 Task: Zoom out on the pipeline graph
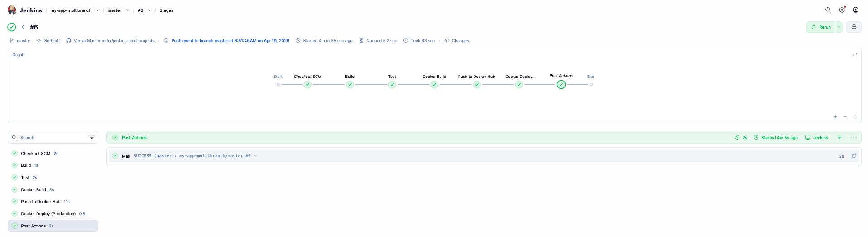(845, 116)
